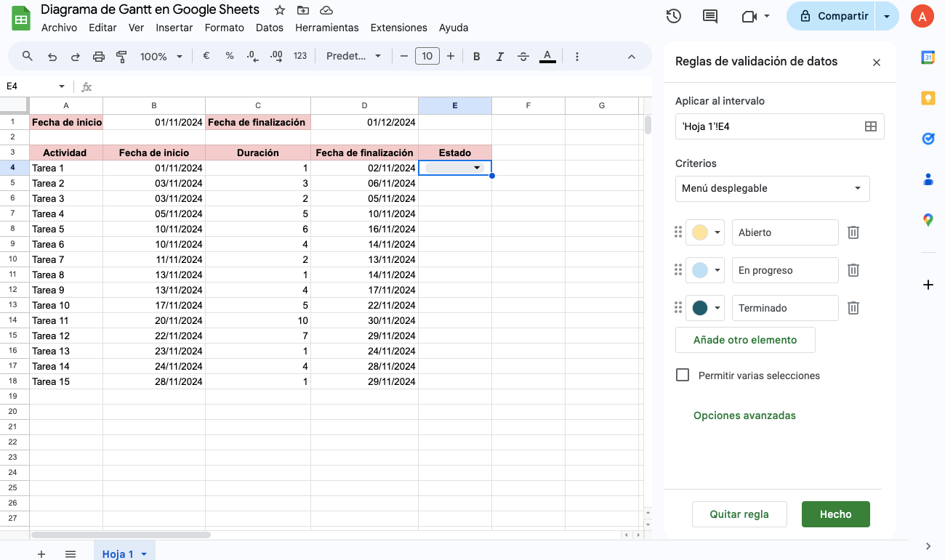
Task: Select the paint format tool
Action: pyautogui.click(x=121, y=56)
